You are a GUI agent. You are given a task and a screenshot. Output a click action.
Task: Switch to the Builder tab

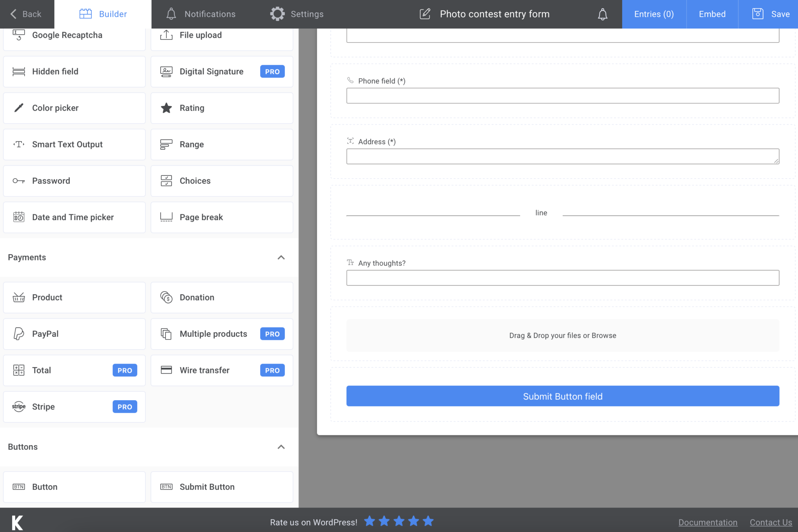tap(103, 14)
